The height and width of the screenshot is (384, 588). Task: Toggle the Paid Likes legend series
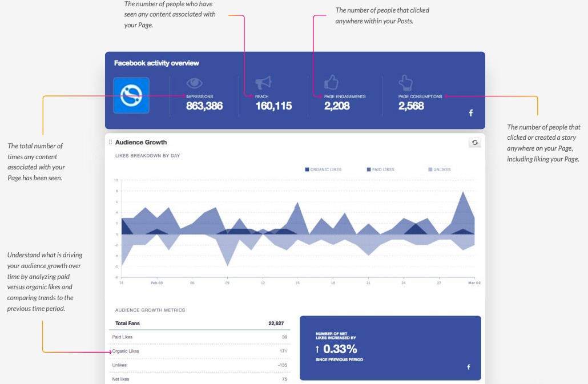pos(380,169)
